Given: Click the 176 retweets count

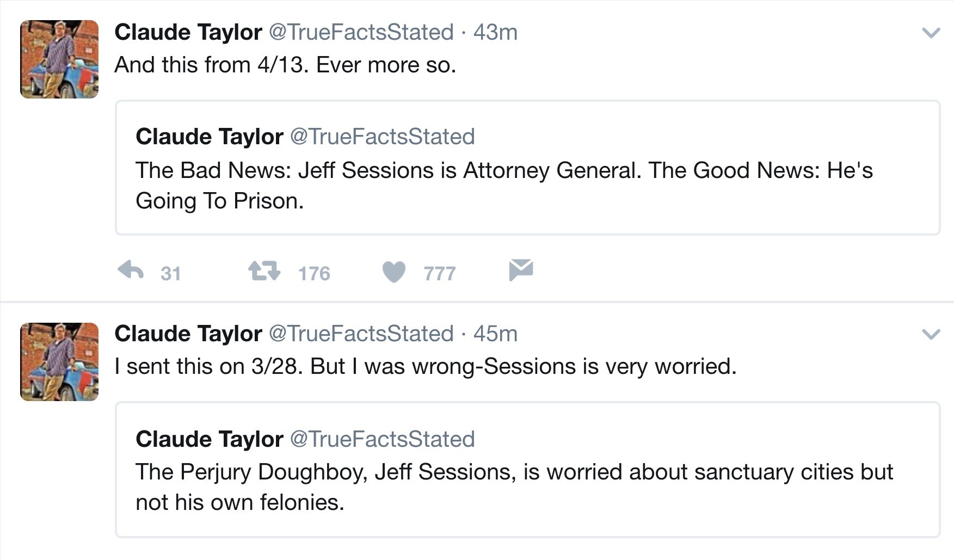Looking at the screenshot, I should pyautogui.click(x=314, y=273).
